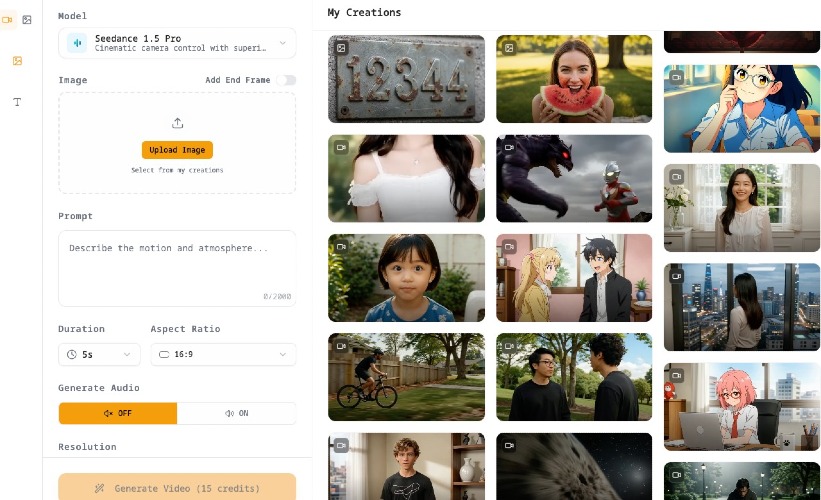This screenshot has height=500, width=821.
Task: Click the upload arrow icon above Upload Image
Action: click(177, 123)
